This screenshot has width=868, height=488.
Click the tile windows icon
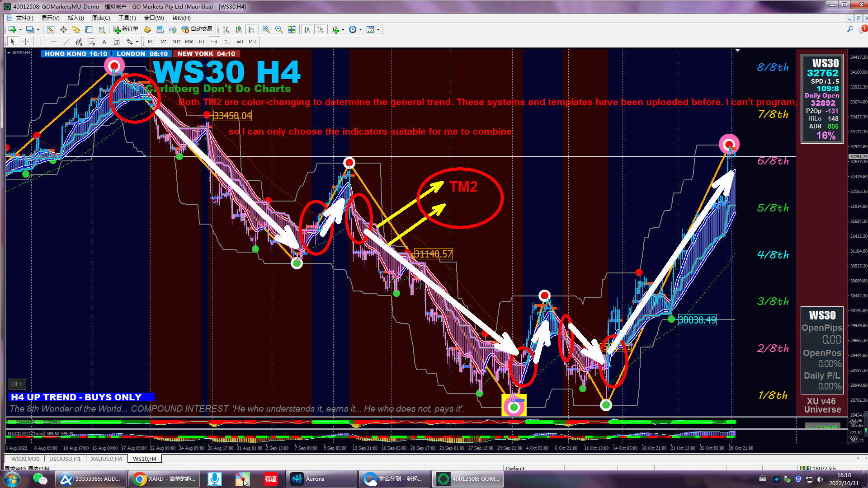292,29
